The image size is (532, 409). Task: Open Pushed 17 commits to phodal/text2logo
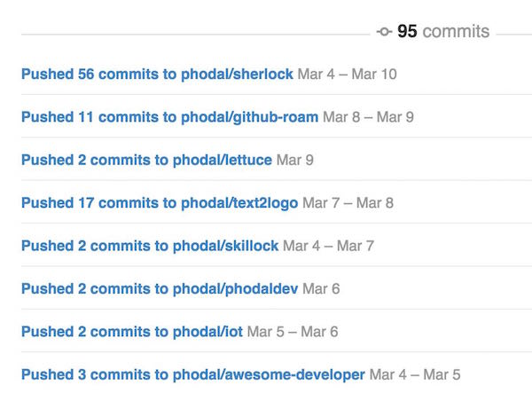coord(160,203)
